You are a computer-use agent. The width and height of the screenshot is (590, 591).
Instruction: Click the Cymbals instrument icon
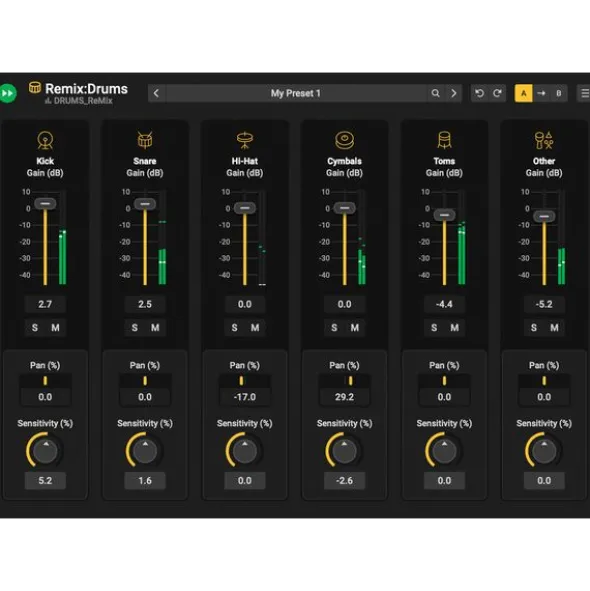[344, 140]
